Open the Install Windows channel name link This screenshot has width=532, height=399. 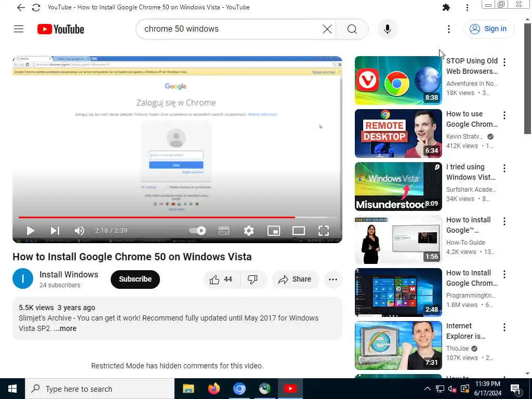tap(69, 274)
